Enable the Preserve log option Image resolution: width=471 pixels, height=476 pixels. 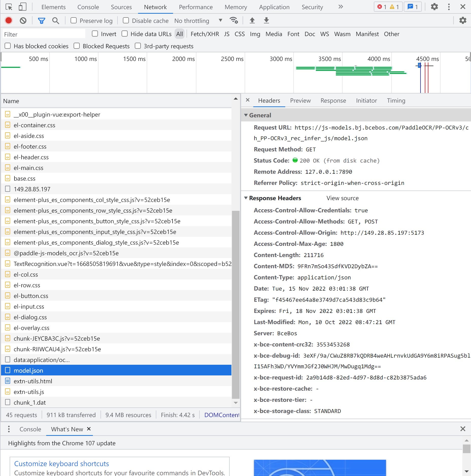[73, 21]
